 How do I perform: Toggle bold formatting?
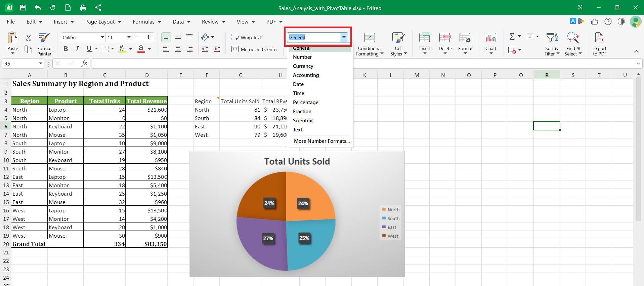click(66, 49)
